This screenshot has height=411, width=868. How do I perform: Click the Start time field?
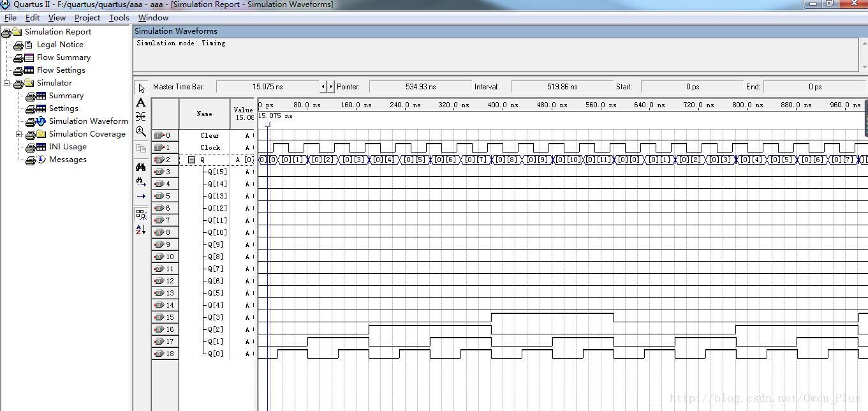[x=692, y=87]
